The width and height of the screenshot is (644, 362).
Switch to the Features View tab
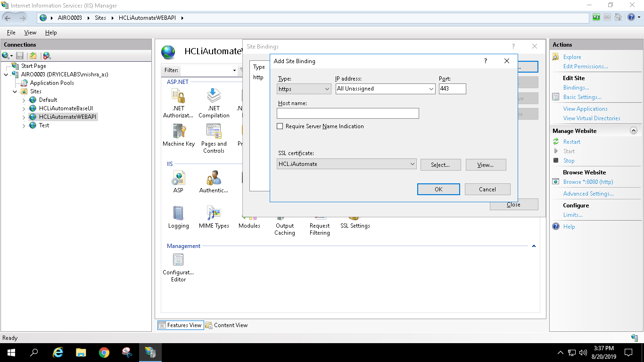(x=181, y=325)
